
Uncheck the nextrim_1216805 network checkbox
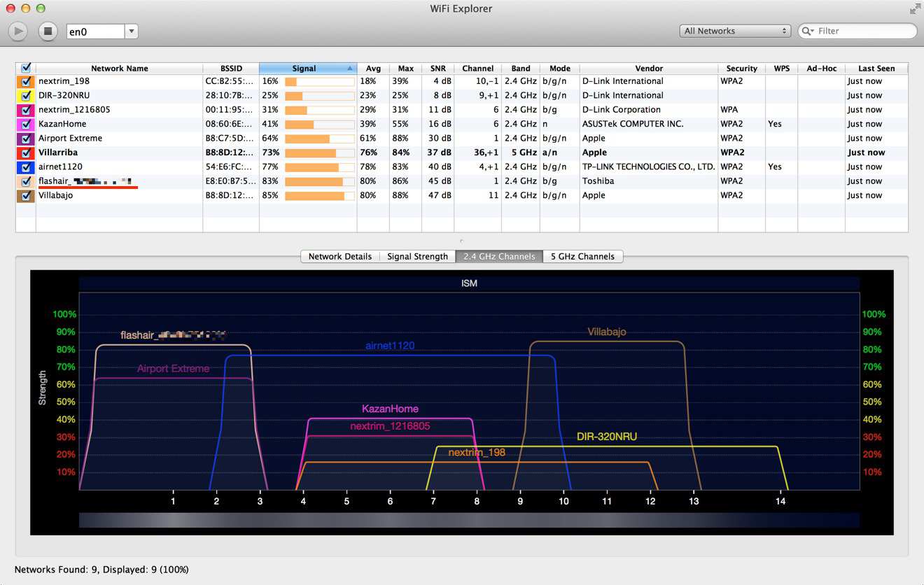click(x=26, y=110)
